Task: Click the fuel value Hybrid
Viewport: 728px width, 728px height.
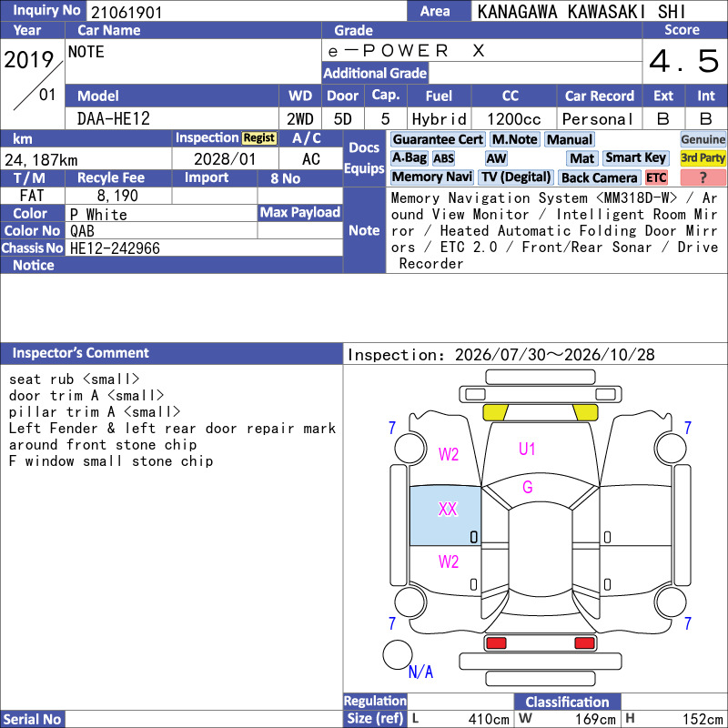Action: (439, 119)
